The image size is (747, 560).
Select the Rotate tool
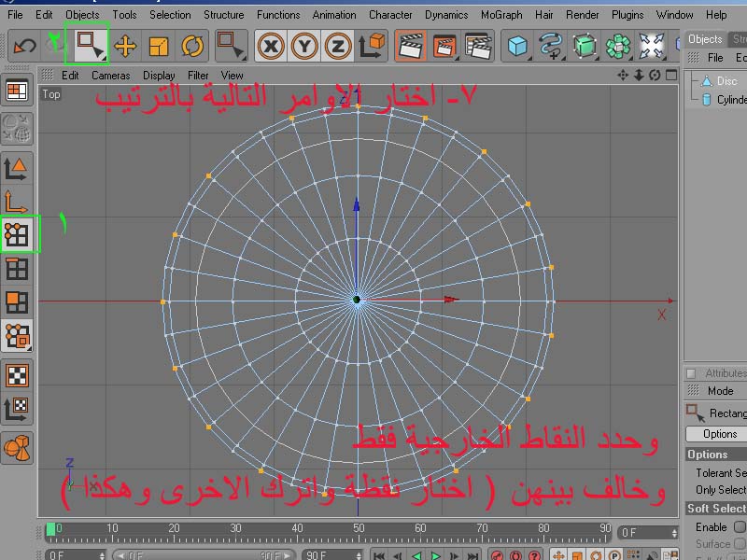192,46
